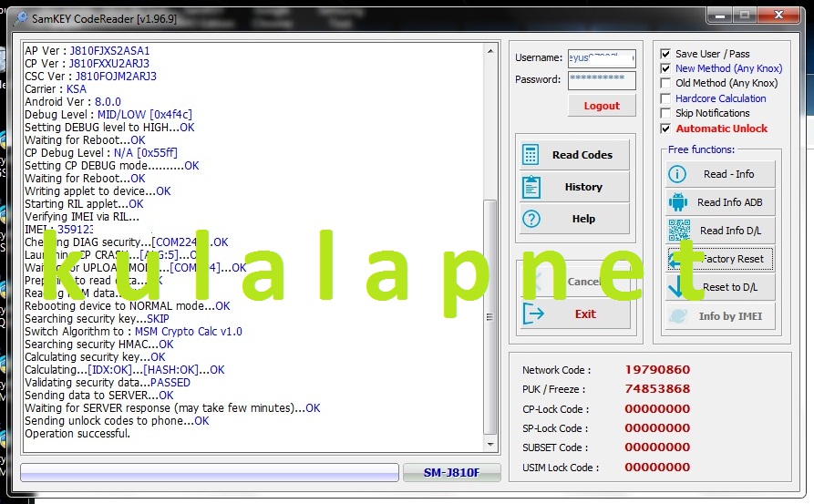Click the SUBSET Code value
This screenshot has height=504, width=814.
[x=657, y=447]
